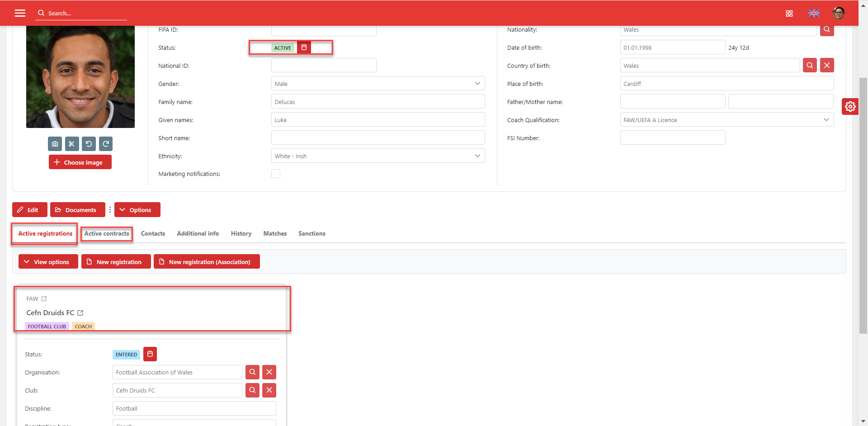Click the UK flag language selector
The height and width of the screenshot is (426, 868).
coord(814,14)
